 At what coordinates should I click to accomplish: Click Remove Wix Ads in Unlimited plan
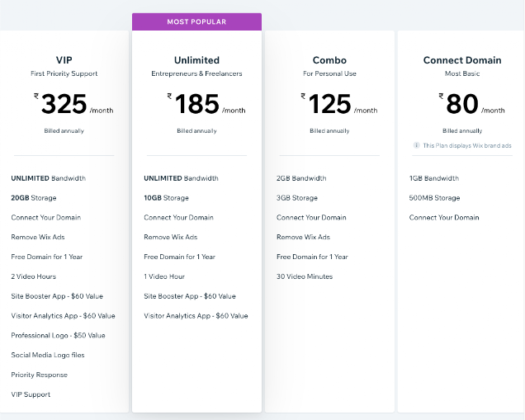tap(170, 238)
